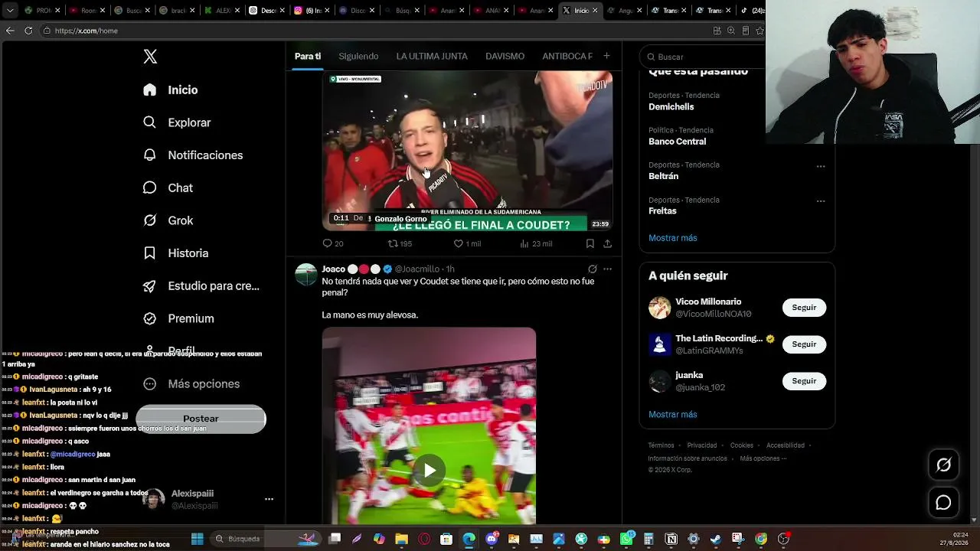Viewport: 980px width, 551px height.
Task: Repost the video post with 195 reposts
Action: 400,243
